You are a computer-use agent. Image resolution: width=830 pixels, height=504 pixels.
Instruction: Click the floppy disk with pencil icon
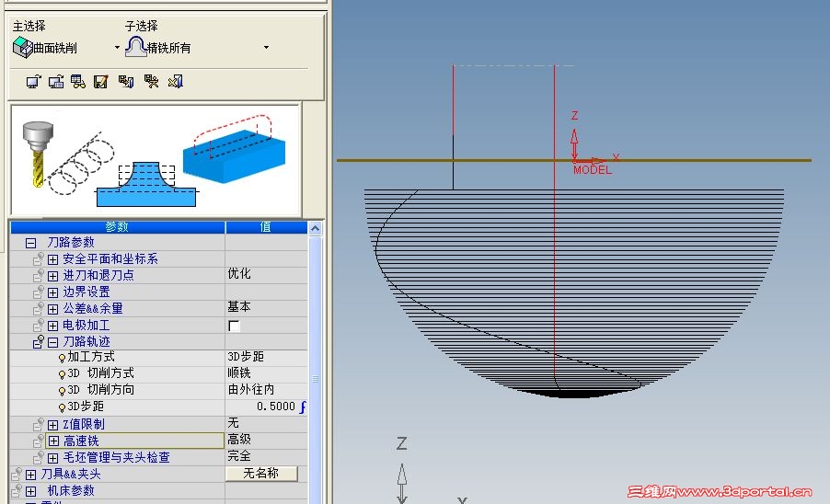point(100,82)
